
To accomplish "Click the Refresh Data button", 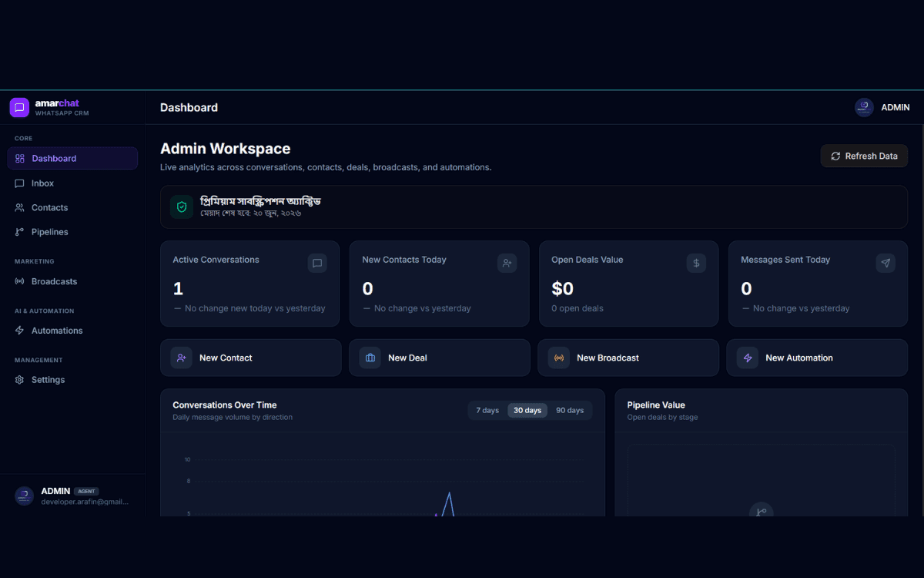I will (864, 156).
